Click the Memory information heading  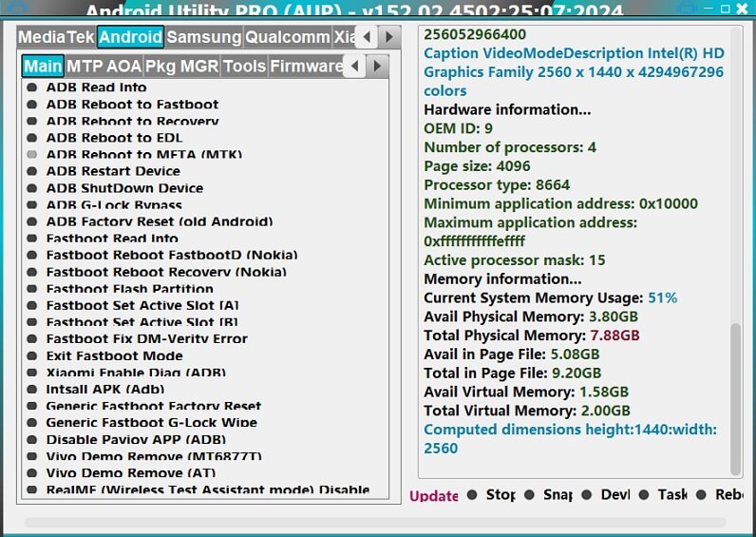[502, 278]
